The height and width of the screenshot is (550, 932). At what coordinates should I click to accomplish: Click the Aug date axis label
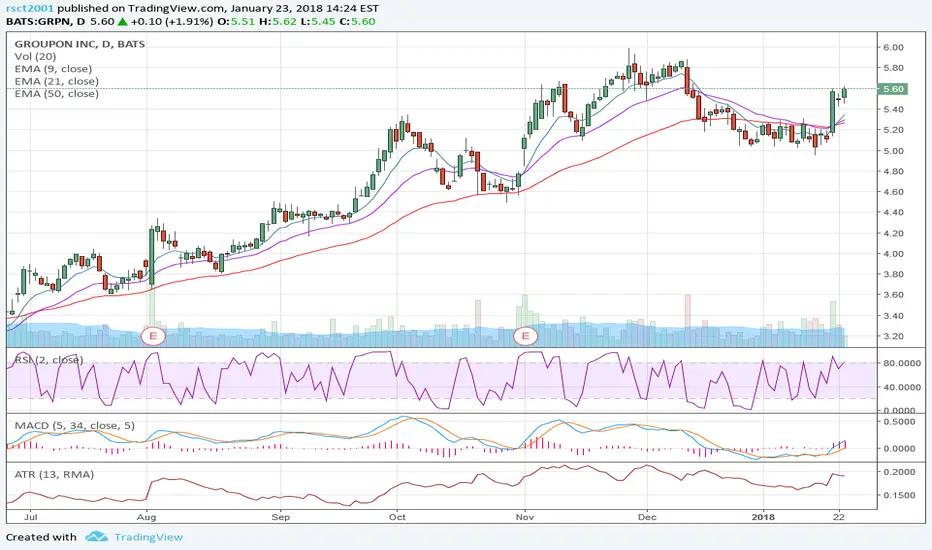pos(146,517)
